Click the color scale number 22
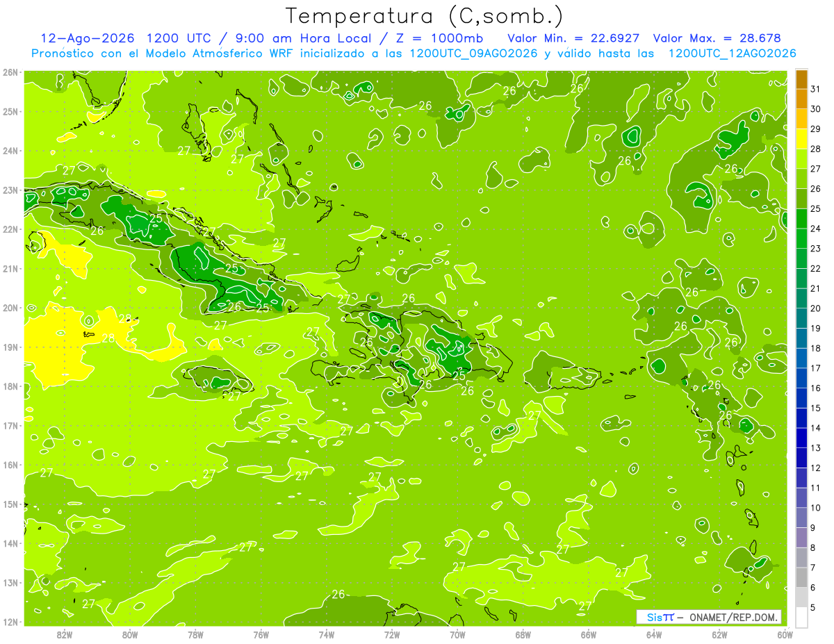Image resolution: width=834 pixels, height=644 pixels. click(x=816, y=269)
